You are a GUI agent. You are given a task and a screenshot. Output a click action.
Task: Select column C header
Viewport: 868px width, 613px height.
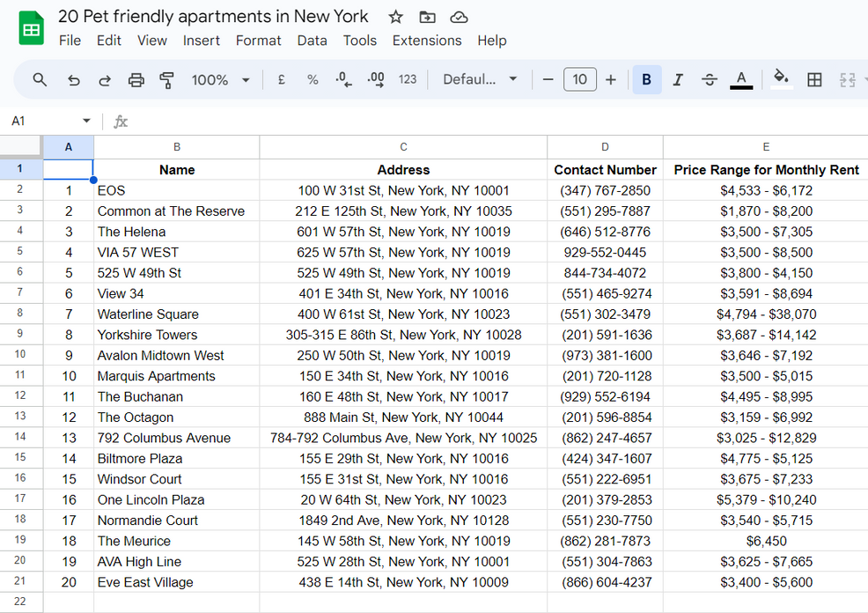403,147
